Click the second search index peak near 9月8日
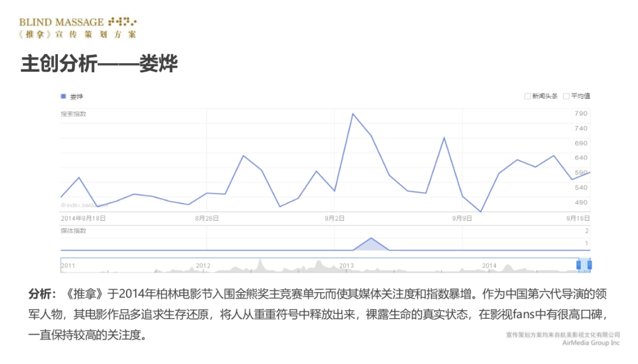Image resolution: width=638 pixels, height=364 pixels. tap(443, 137)
